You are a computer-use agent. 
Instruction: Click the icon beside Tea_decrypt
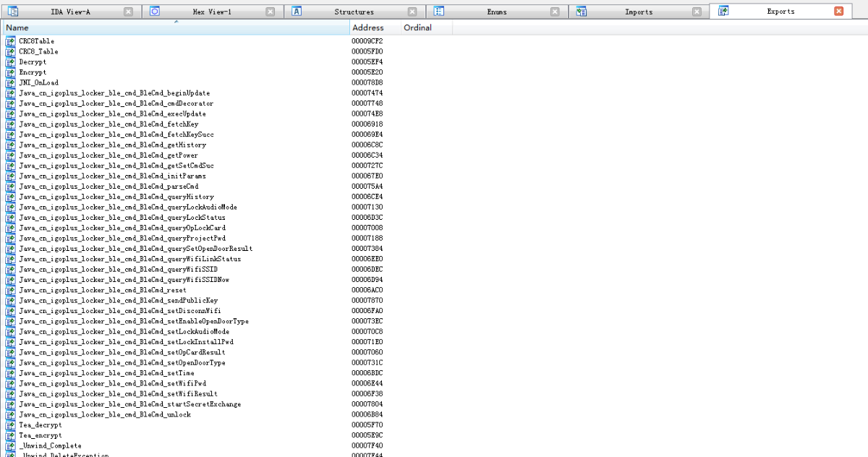(x=10, y=425)
